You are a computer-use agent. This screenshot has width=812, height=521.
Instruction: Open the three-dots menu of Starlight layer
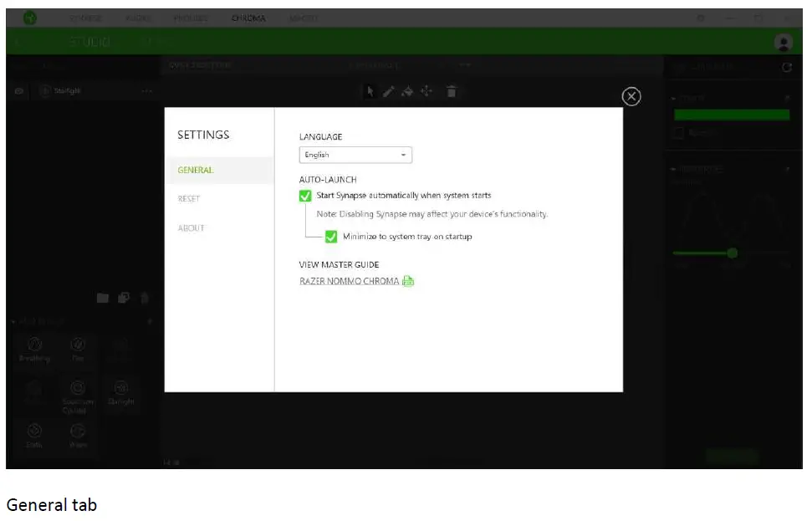pyautogui.click(x=147, y=92)
